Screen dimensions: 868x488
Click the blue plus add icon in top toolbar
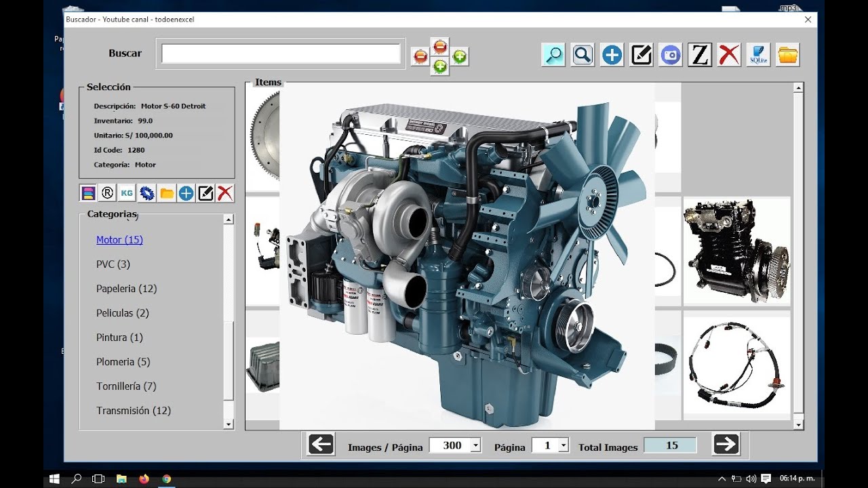click(612, 55)
